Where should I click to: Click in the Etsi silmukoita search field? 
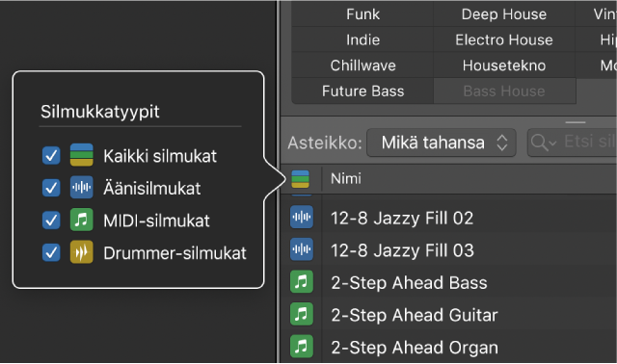click(x=573, y=143)
